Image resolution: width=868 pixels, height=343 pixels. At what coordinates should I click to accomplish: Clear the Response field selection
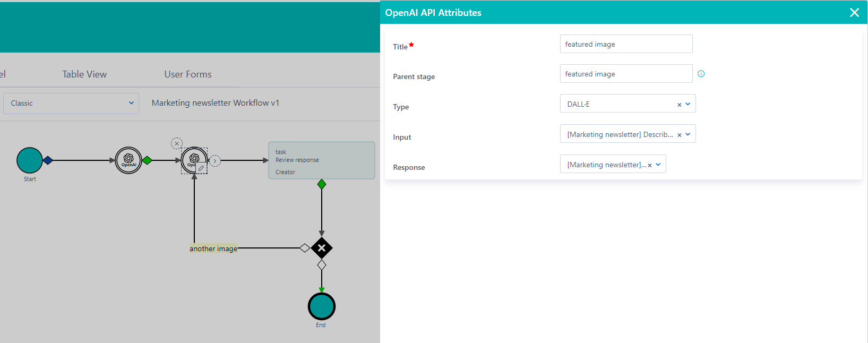[649, 165]
